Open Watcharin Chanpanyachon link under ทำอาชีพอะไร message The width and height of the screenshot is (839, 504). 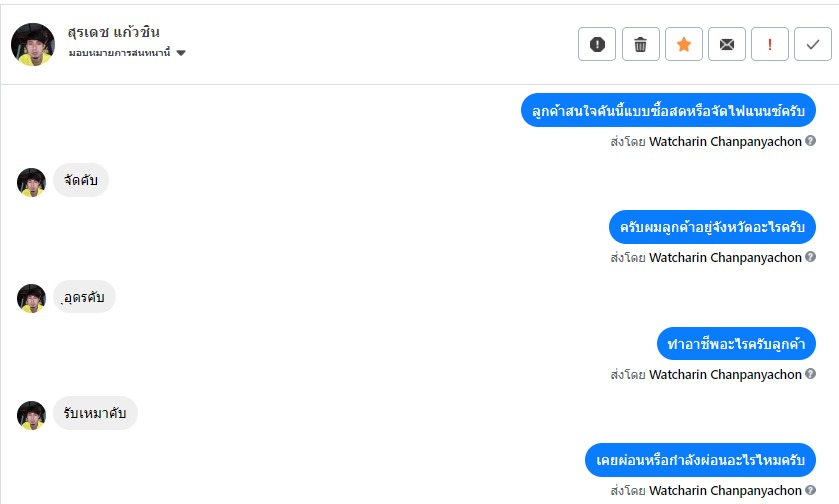pyautogui.click(x=725, y=374)
